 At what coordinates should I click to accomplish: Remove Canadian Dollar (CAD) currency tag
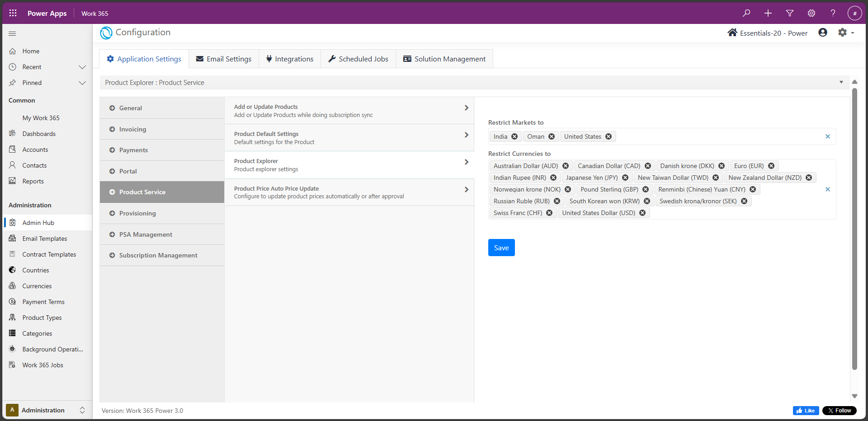648,166
